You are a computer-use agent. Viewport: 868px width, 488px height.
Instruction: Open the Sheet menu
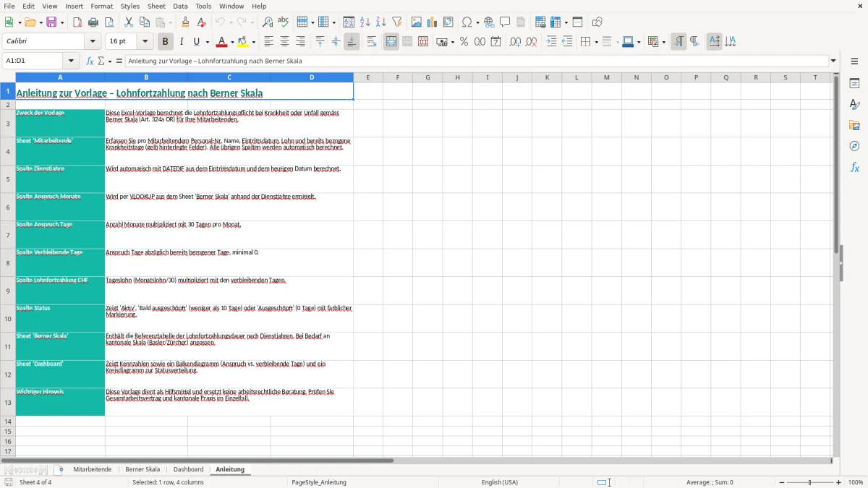tap(156, 6)
